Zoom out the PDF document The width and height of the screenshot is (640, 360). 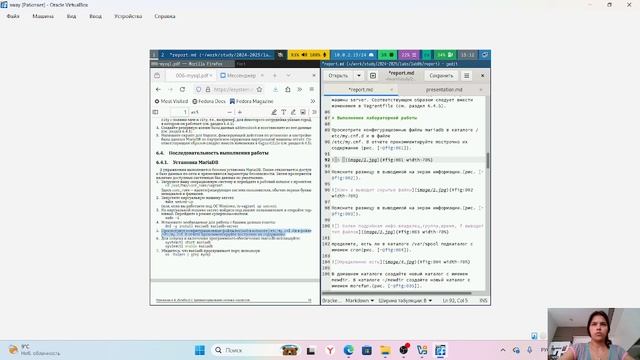coord(229,112)
